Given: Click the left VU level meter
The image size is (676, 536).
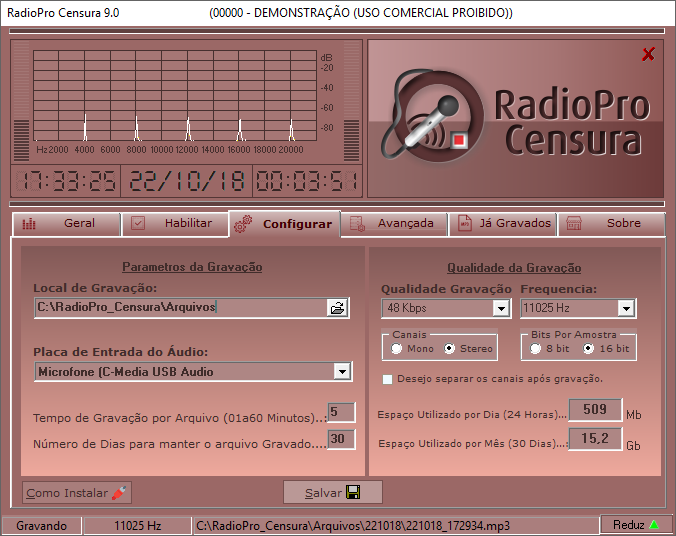Looking at the screenshot, I should click(x=22, y=101).
